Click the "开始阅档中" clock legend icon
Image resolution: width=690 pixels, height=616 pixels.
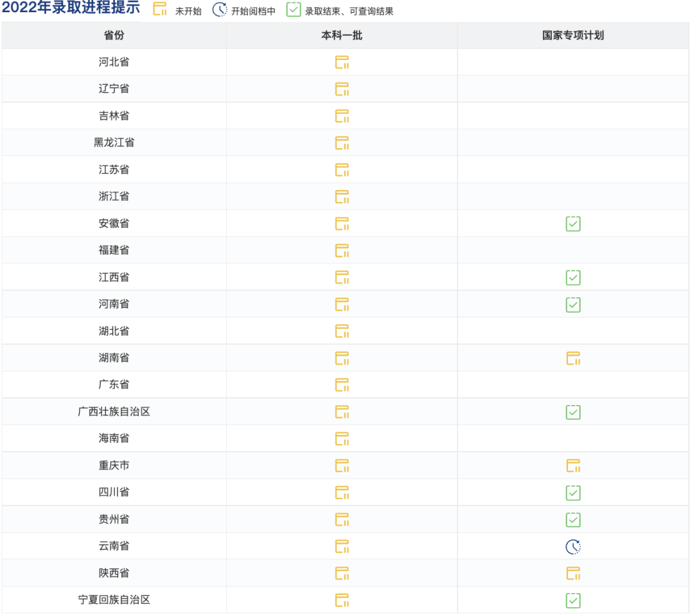pyautogui.click(x=218, y=10)
